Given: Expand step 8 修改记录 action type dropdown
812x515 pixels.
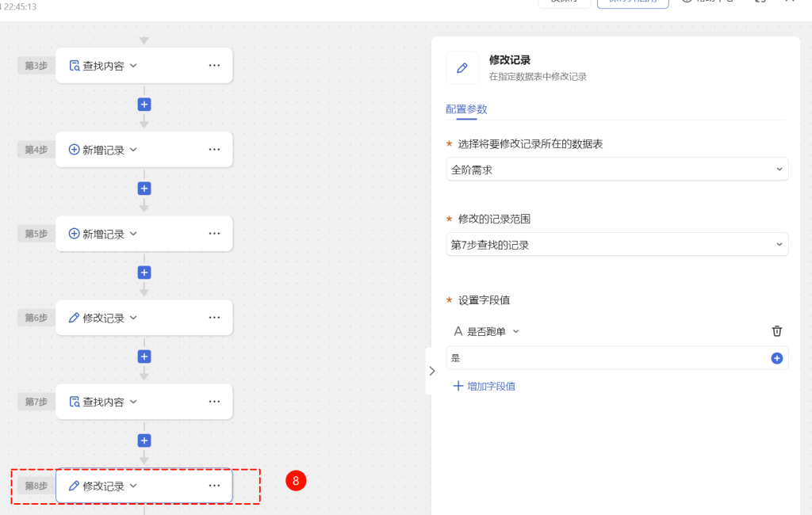Looking at the screenshot, I should click(133, 486).
